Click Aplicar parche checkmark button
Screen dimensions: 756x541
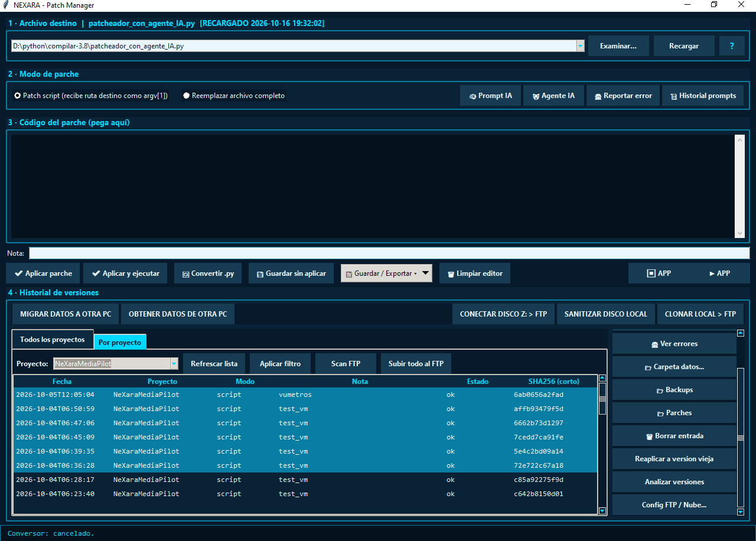[x=43, y=273]
